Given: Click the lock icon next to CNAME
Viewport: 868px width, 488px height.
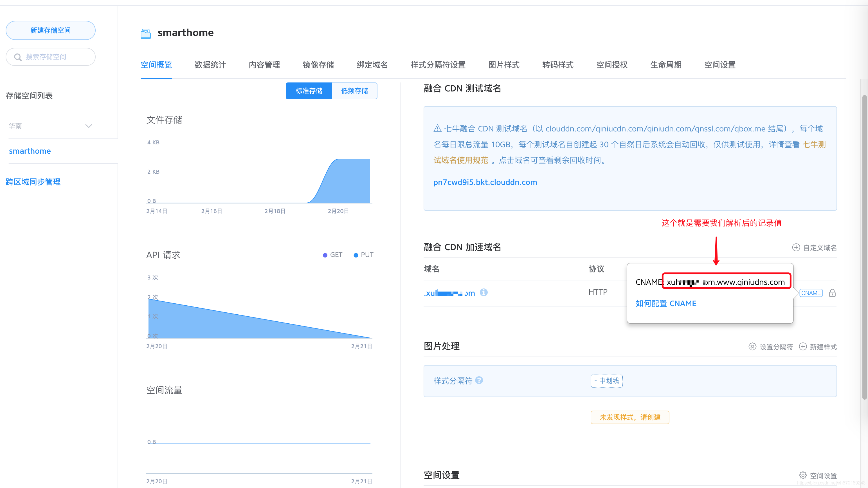Looking at the screenshot, I should (832, 293).
